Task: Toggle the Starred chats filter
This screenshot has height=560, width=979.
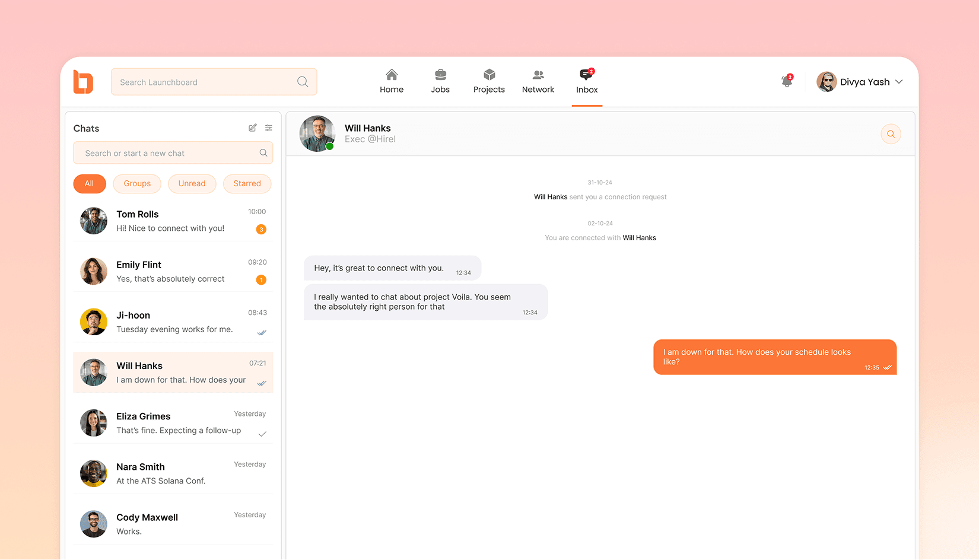Action: [247, 184]
